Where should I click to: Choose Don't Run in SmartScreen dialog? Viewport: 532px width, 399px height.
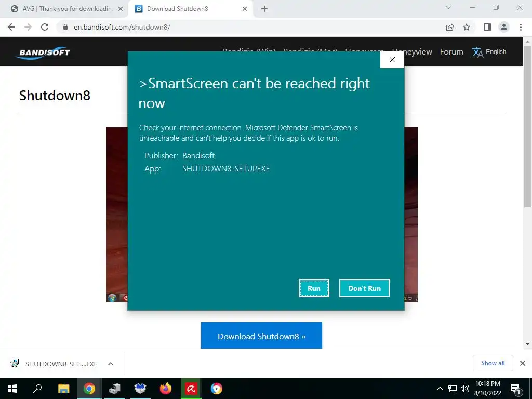(364, 288)
